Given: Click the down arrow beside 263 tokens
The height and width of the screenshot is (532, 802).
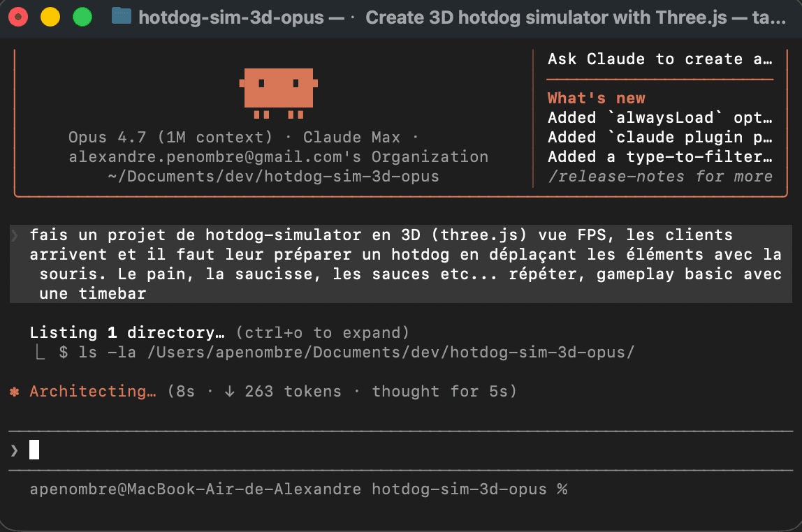Looking at the screenshot, I should tap(229, 392).
